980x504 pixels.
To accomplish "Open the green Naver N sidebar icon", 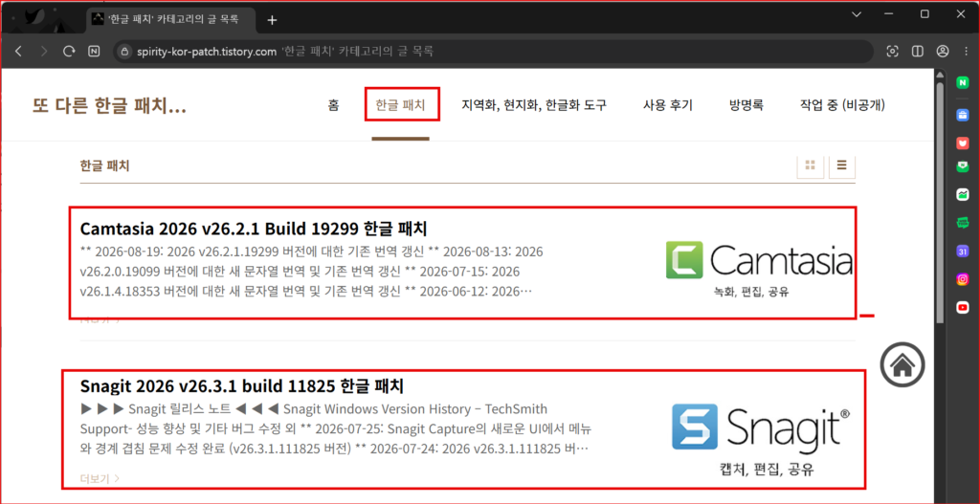I will (x=963, y=84).
